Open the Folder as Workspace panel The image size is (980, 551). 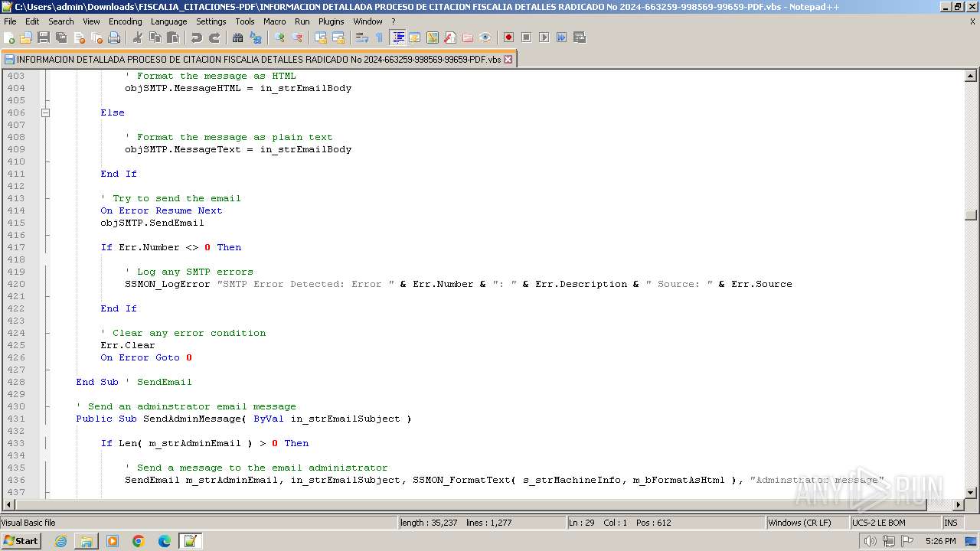pyautogui.click(x=468, y=37)
